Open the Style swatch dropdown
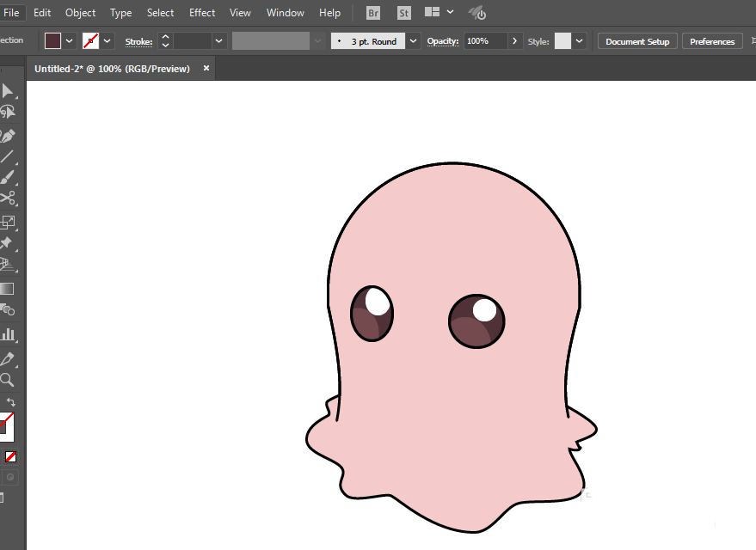This screenshot has width=756, height=550. click(580, 41)
